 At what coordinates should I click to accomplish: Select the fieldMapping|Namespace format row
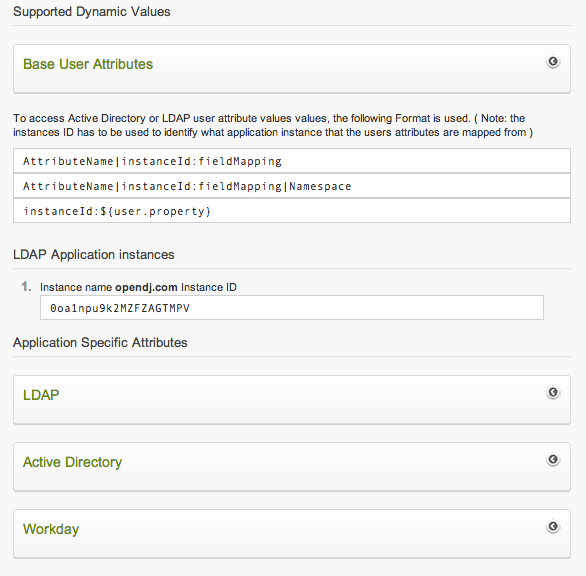[x=292, y=186]
